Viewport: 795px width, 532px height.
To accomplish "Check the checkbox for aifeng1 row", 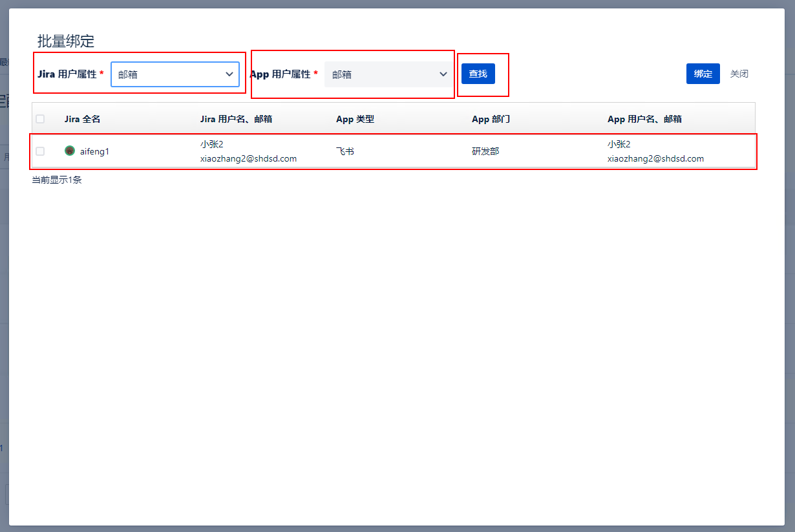I will 40,151.
